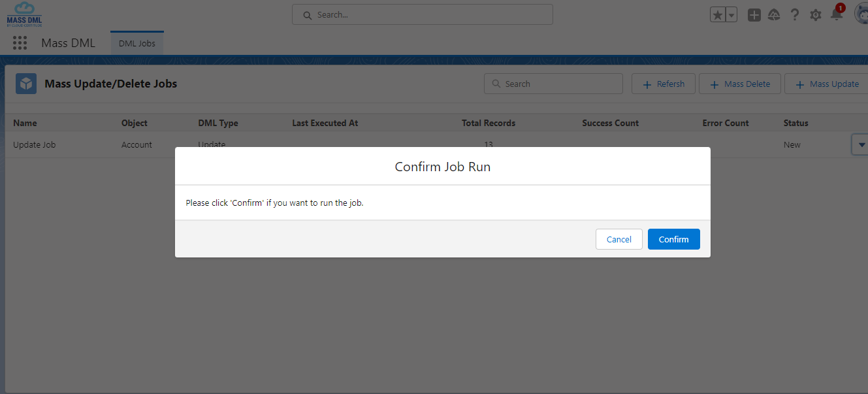Click the Confirm button in the dialog
This screenshot has height=394, width=868.
673,239
